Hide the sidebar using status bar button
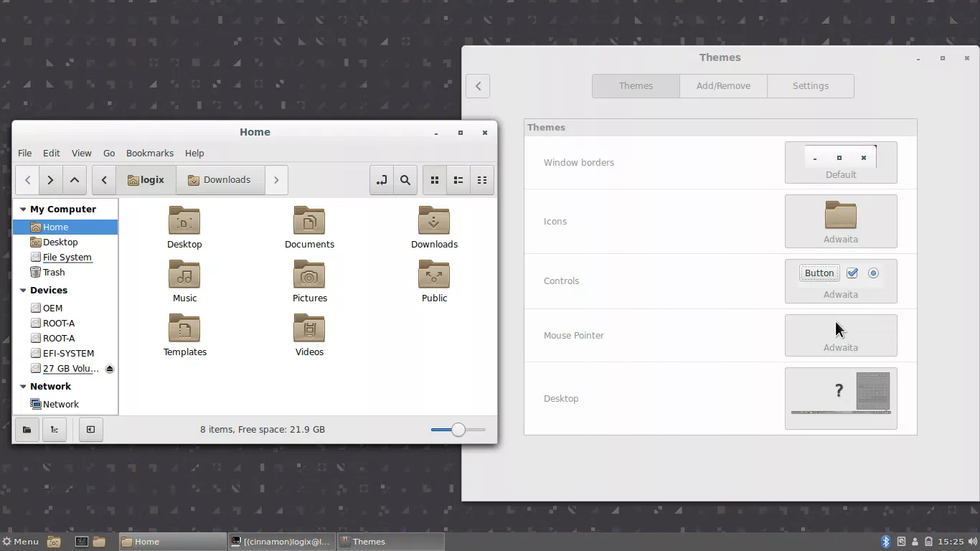 (90, 430)
